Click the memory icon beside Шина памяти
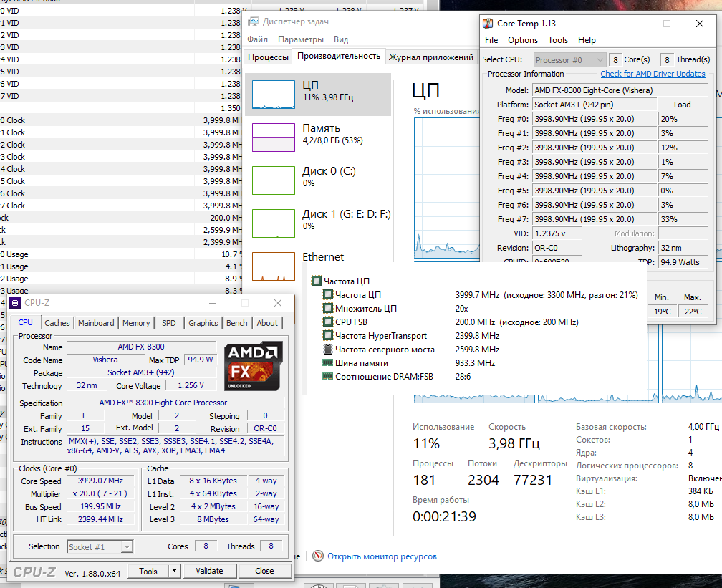Screen dimensions: 722x588 (328, 362)
